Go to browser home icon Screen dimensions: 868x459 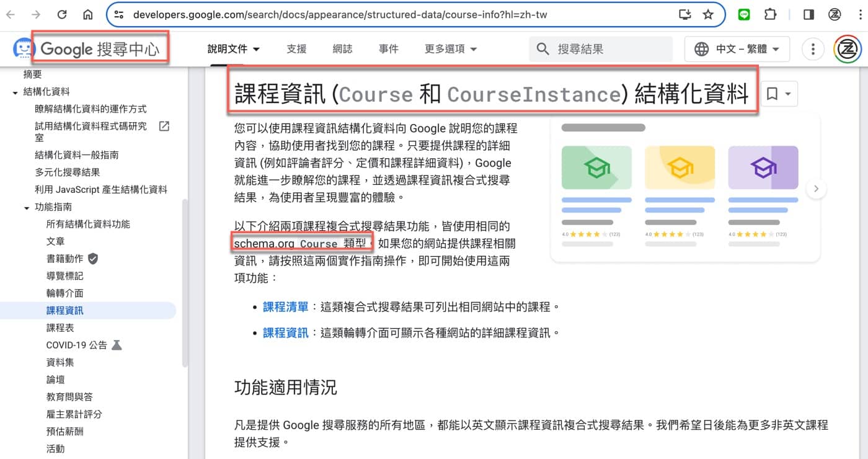(88, 14)
